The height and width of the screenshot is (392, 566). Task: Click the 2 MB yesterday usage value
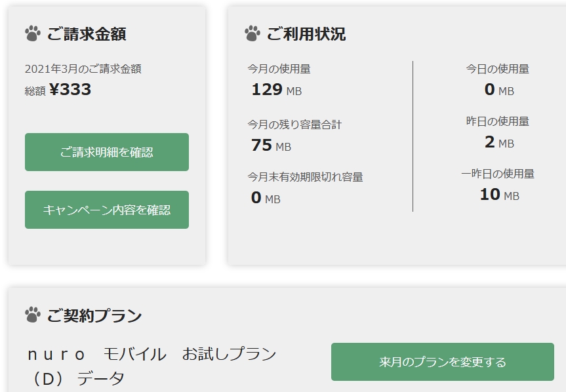498,142
